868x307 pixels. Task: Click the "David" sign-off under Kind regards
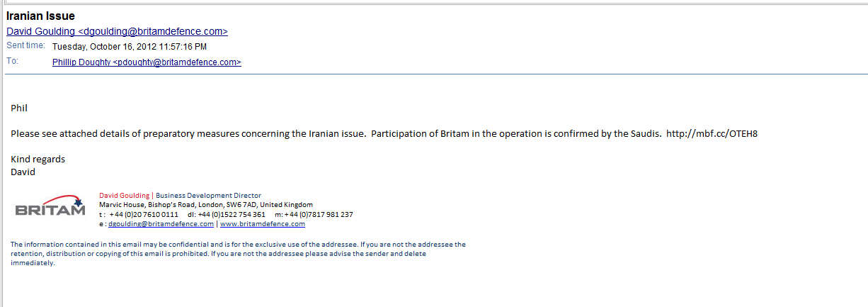(23, 172)
